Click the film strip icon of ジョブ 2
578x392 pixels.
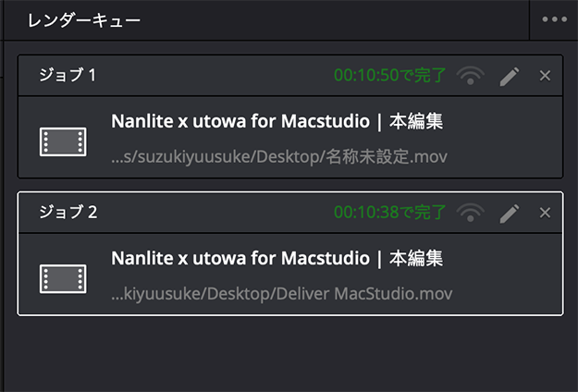63,277
